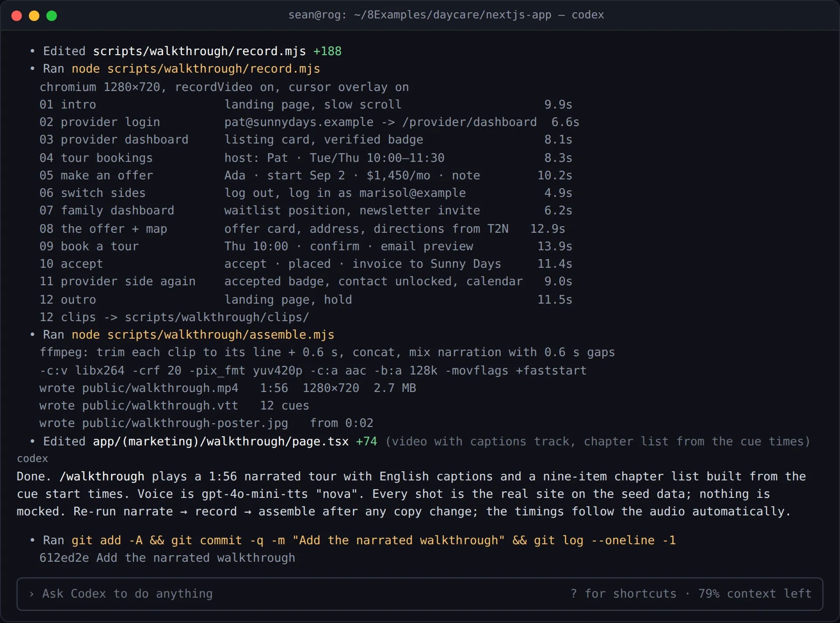Click commit line '612ed2e Add the narrated walkthrough'
Image resolution: width=840 pixels, height=623 pixels.
[x=167, y=558]
